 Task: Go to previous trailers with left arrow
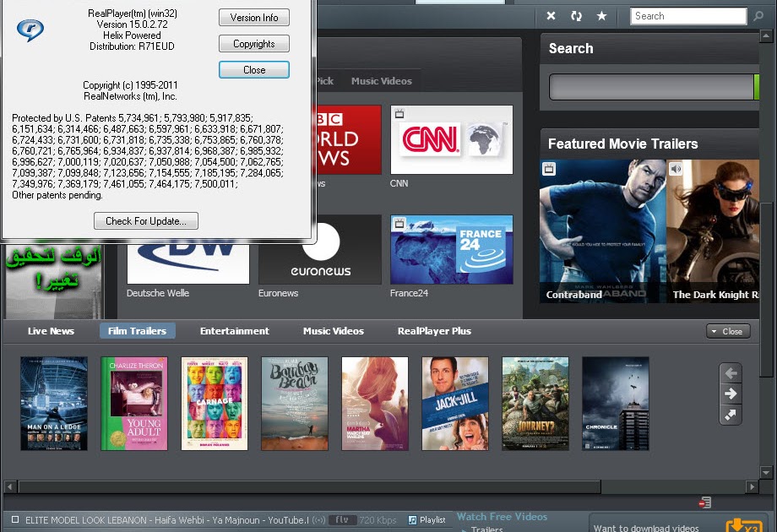point(731,373)
